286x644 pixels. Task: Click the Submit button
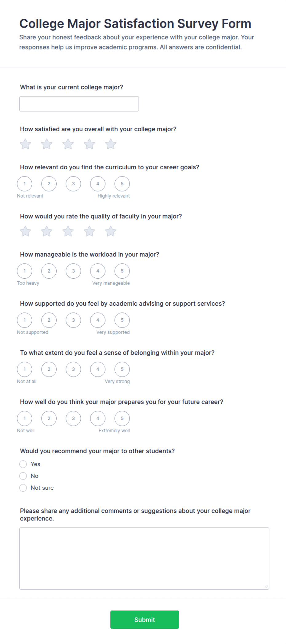point(145,619)
